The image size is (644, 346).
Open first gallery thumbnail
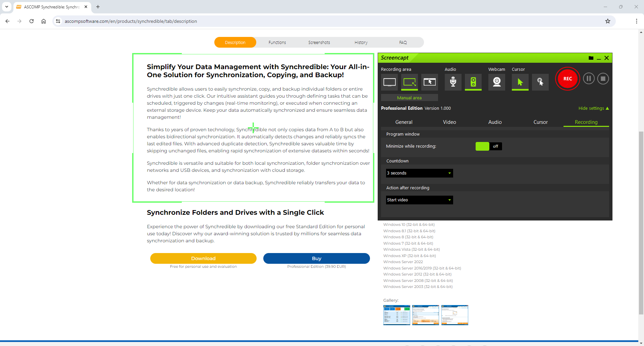(x=396, y=315)
